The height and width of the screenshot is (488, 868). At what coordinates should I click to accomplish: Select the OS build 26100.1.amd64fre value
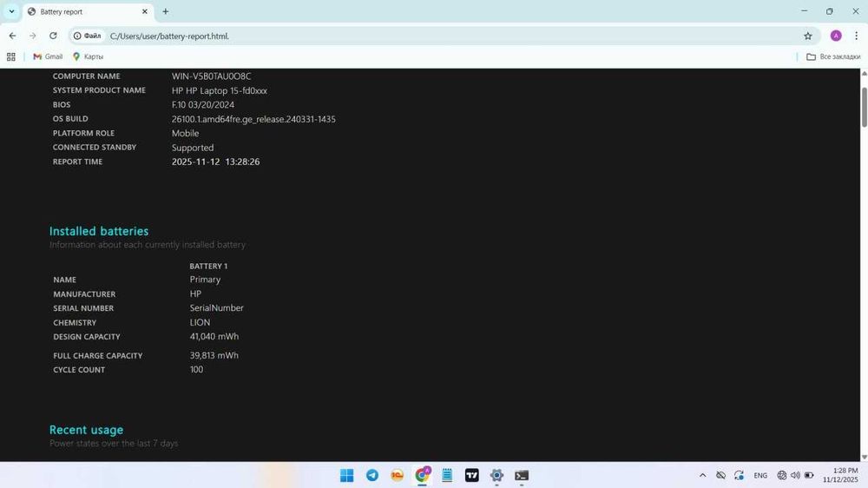point(253,119)
